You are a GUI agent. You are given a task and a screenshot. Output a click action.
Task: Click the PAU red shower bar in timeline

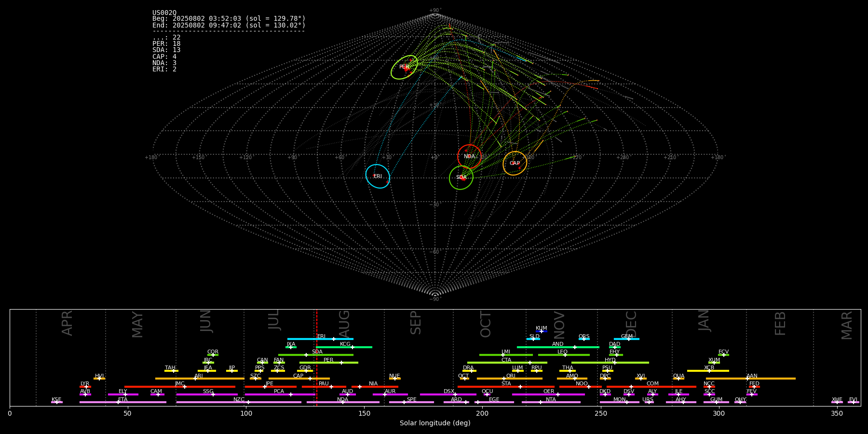pos(324,386)
